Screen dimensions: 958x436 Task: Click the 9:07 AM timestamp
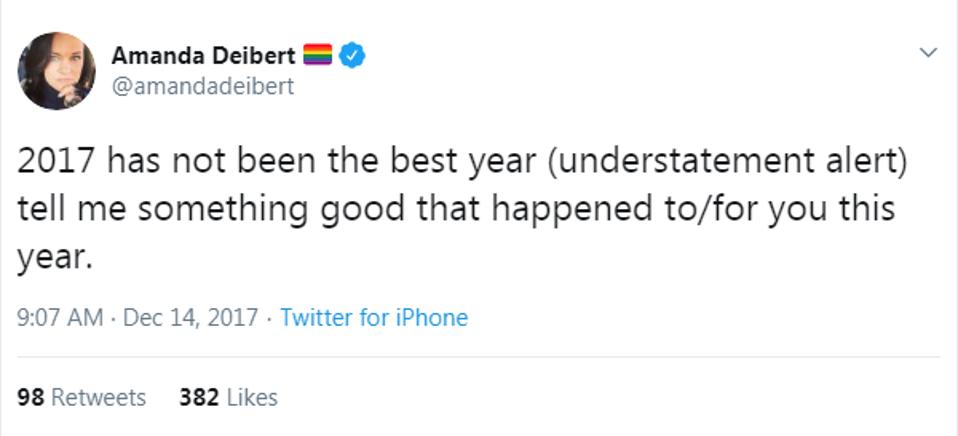tap(60, 318)
